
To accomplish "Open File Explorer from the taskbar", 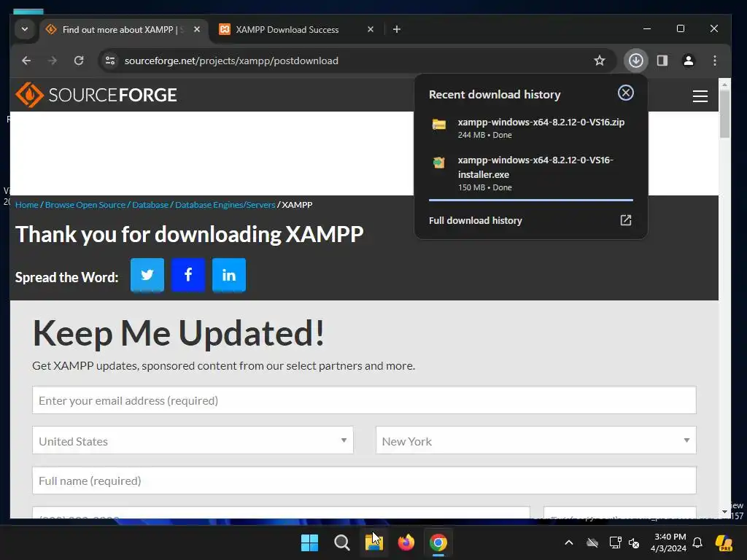I will point(374,542).
